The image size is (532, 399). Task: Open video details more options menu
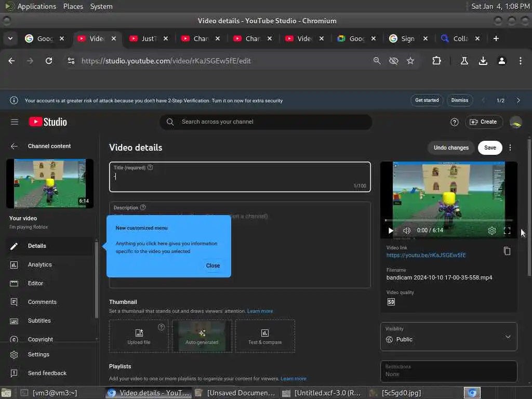pos(510,148)
